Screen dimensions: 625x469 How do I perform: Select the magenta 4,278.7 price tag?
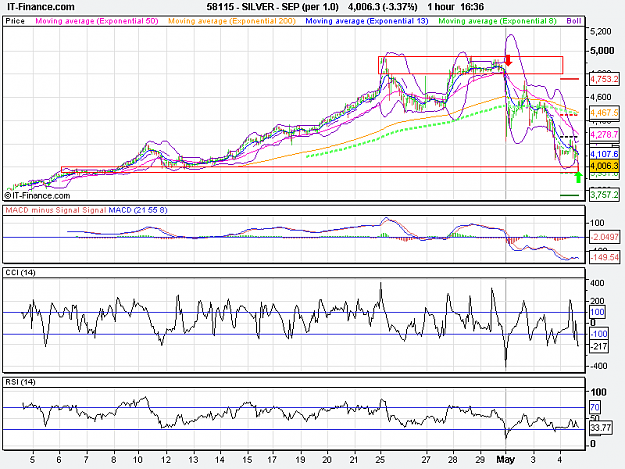604,134
